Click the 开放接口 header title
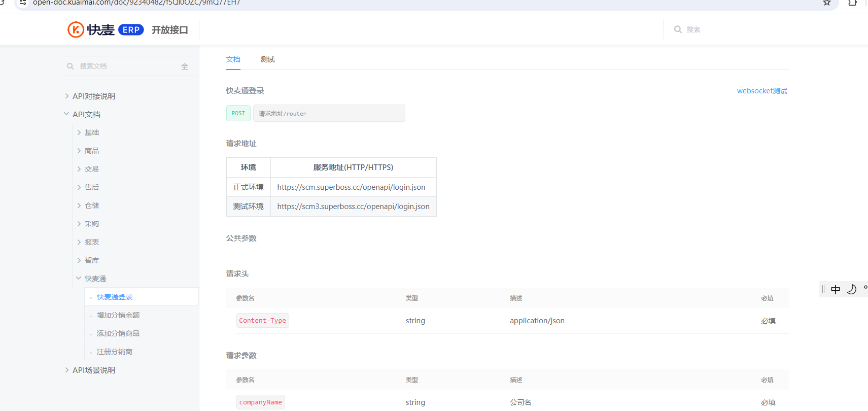This screenshot has width=868, height=411. pyautogui.click(x=170, y=30)
